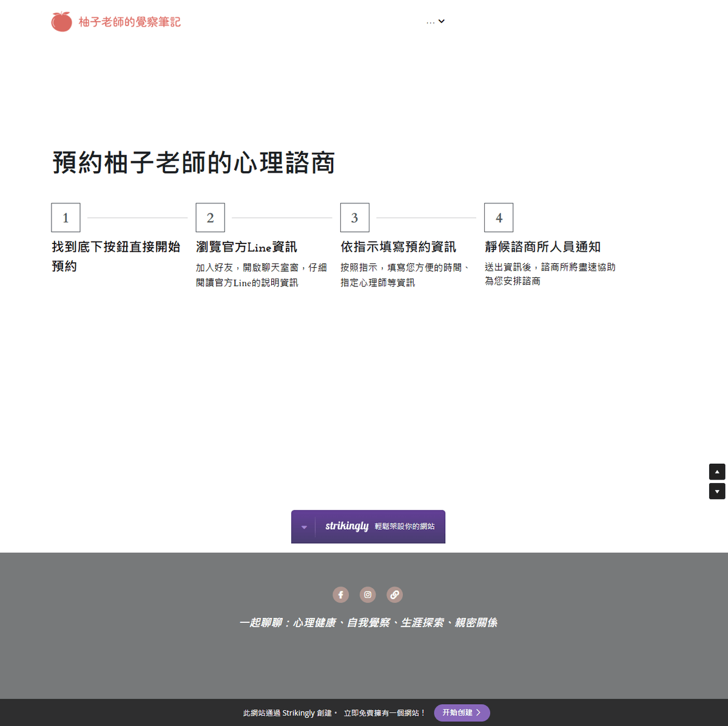Select the step title 找到底下按鈕直接開始預約
This screenshot has width=728, height=726.
pos(116,256)
